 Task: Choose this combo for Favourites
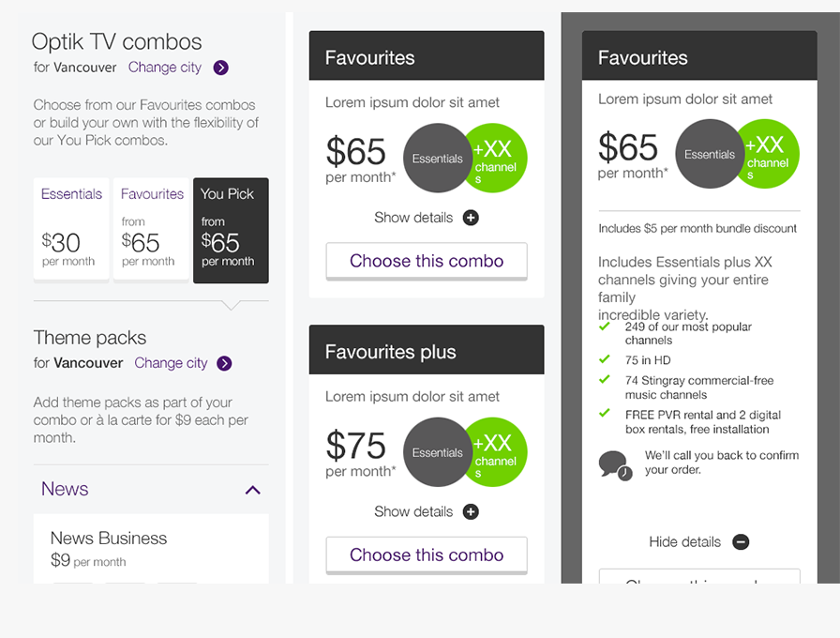coord(427,261)
